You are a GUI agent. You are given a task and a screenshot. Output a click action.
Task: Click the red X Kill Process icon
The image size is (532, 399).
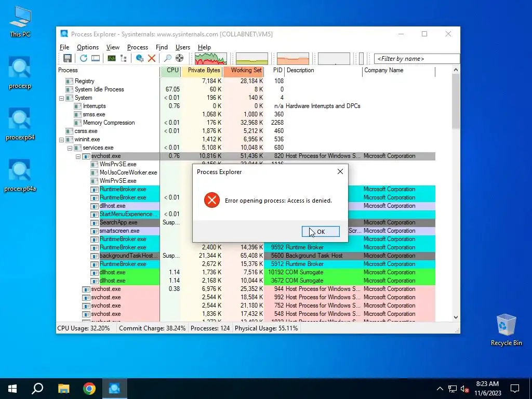(x=152, y=58)
